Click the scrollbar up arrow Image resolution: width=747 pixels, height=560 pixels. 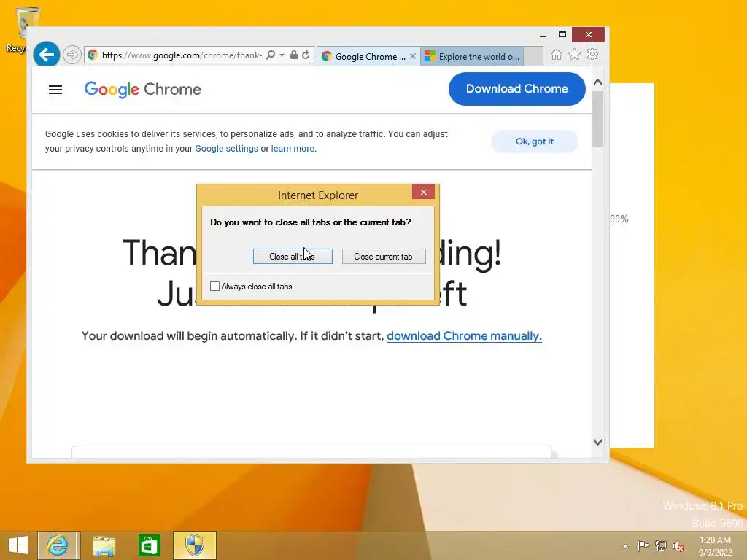coord(598,82)
